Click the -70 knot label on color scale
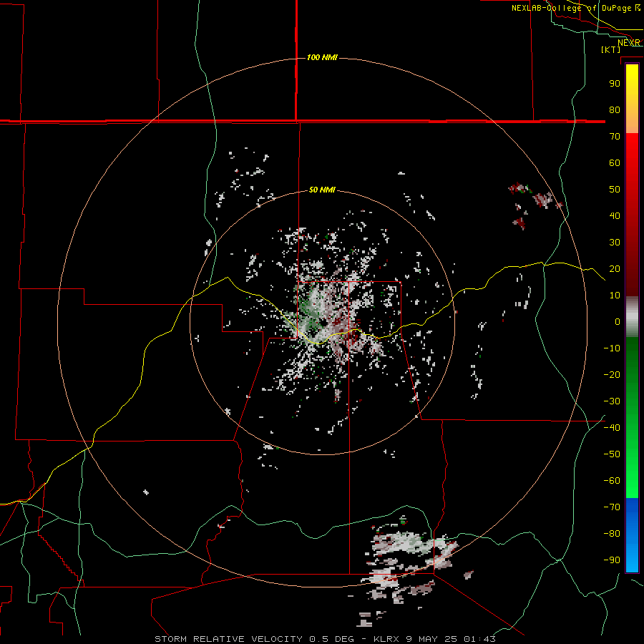This screenshot has height=644, width=644. 612,507
